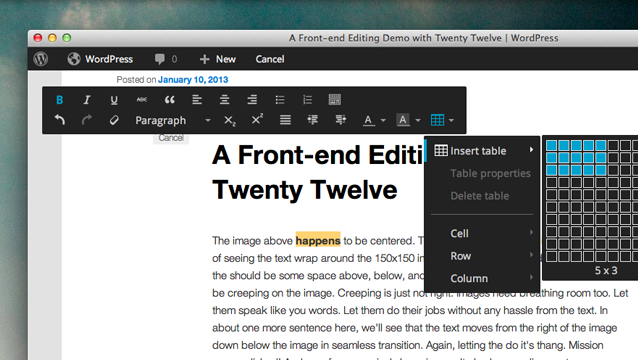Image resolution: width=638 pixels, height=360 pixels.
Task: Align text left
Action: pyautogui.click(x=197, y=100)
